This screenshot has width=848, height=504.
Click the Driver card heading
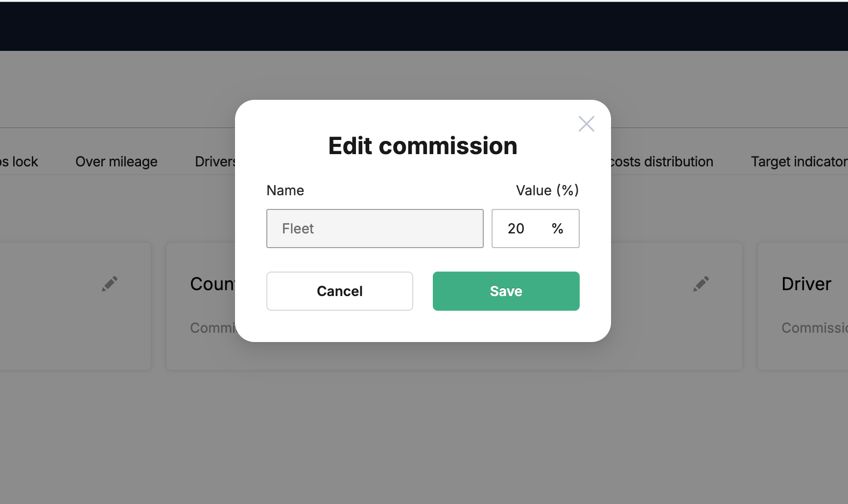click(806, 284)
